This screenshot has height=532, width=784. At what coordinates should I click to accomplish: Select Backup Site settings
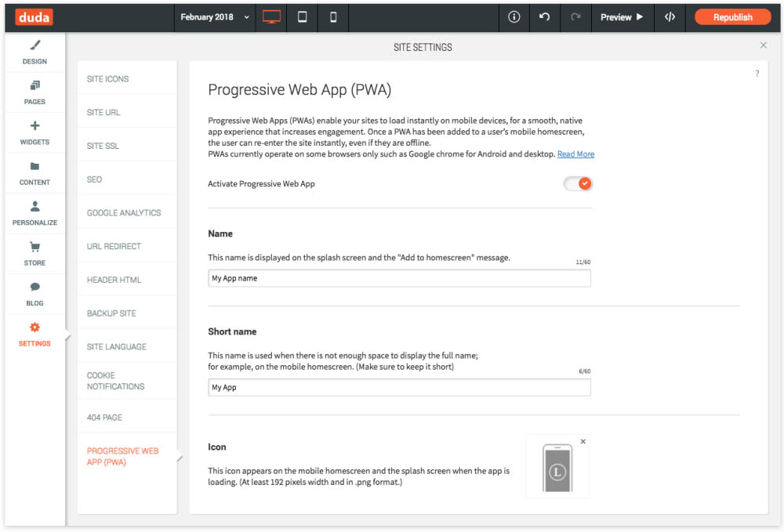point(127,313)
